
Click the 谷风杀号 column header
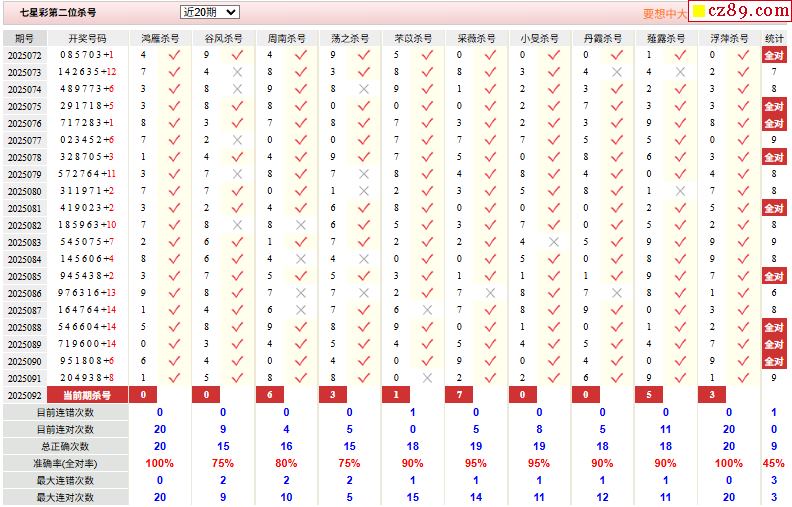click(223, 38)
